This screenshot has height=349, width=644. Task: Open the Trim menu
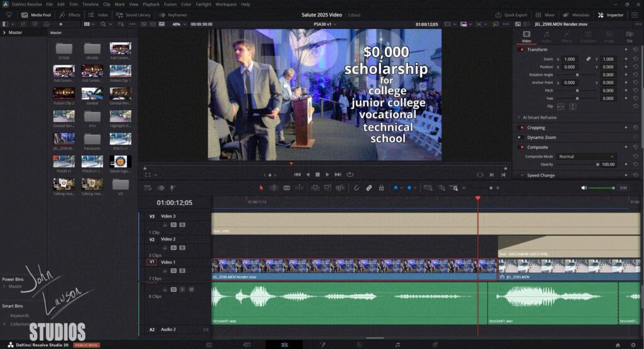74,4
